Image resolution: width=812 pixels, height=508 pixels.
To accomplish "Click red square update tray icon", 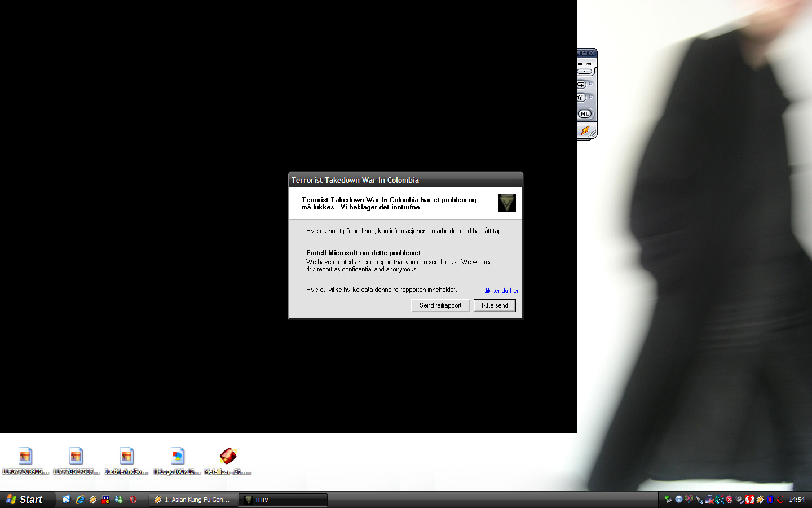I will pyautogui.click(x=750, y=500).
